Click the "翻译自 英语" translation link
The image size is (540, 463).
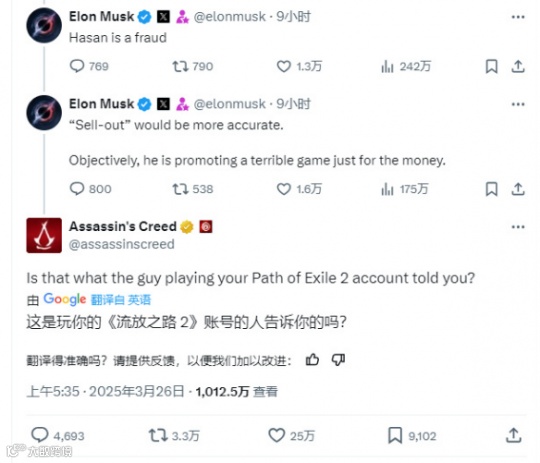click(x=121, y=300)
